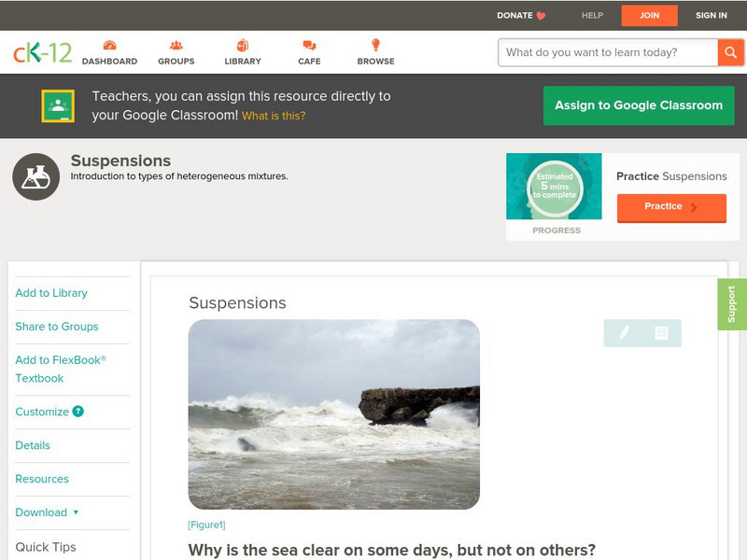Open the Browse lightbulb icon
The image size is (747, 560).
pyautogui.click(x=375, y=45)
